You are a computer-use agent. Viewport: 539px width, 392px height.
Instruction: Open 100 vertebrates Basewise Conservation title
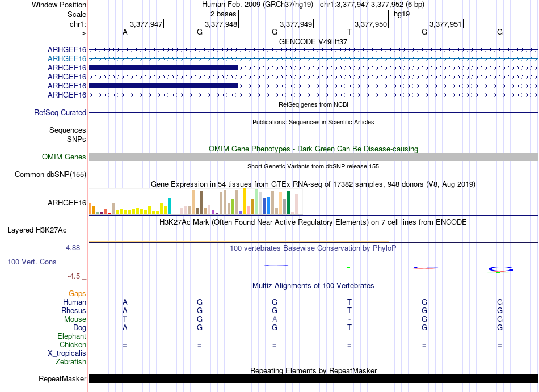coord(313,248)
